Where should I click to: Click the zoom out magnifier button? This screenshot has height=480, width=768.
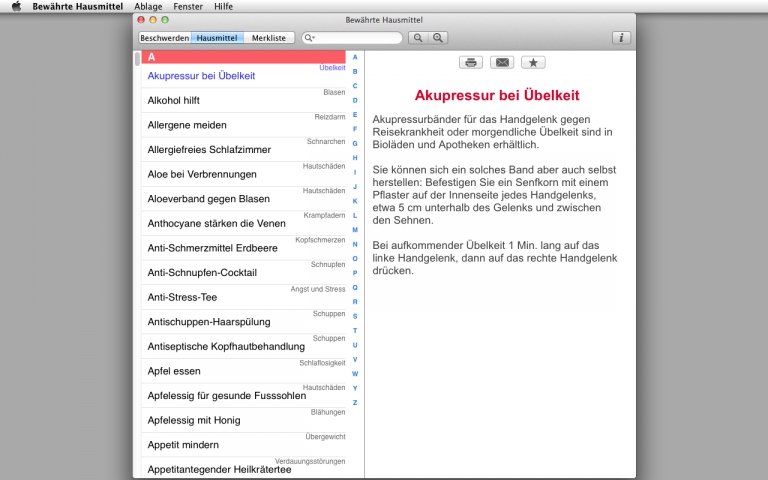coord(418,38)
